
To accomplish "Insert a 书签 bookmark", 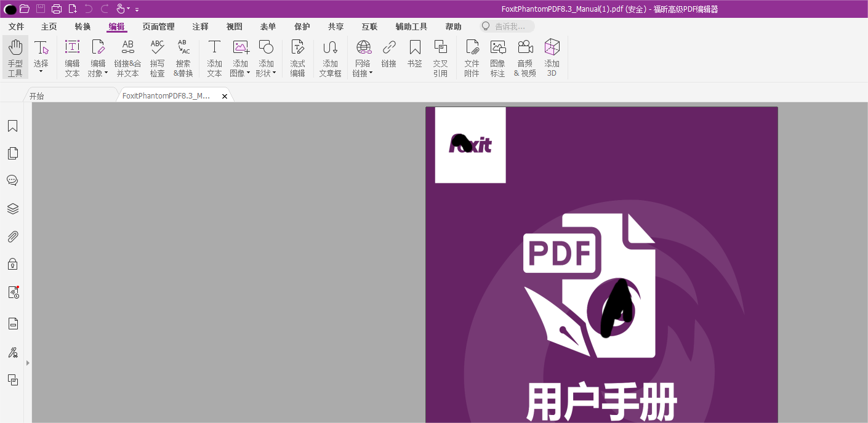I will [x=414, y=57].
